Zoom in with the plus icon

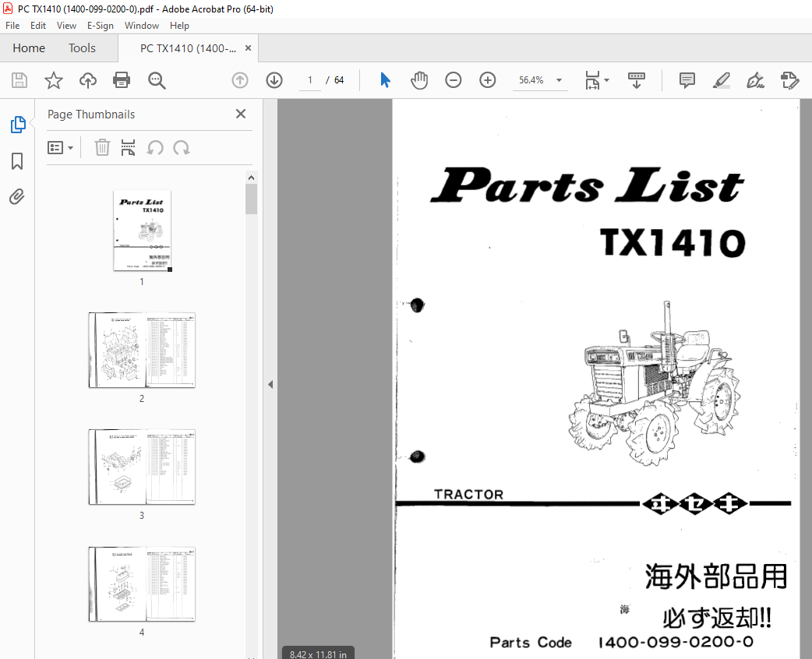pyautogui.click(x=487, y=80)
